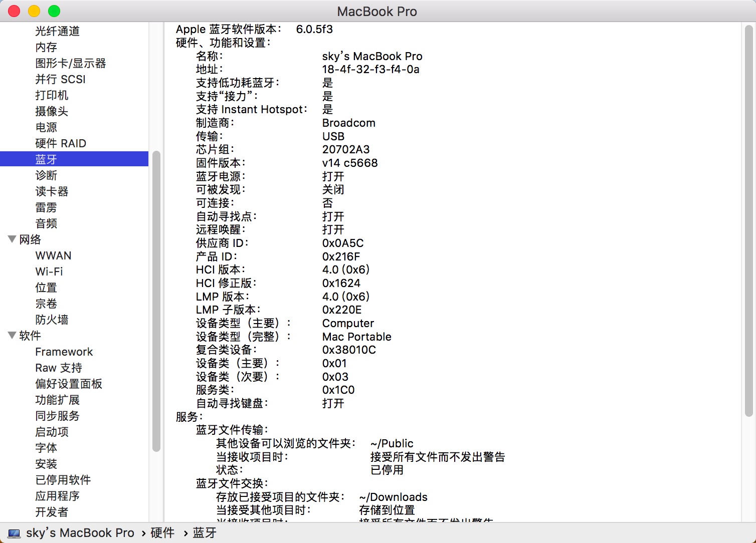The width and height of the screenshot is (756, 543).
Task: Select WWAN under network section
Action: pyautogui.click(x=53, y=255)
